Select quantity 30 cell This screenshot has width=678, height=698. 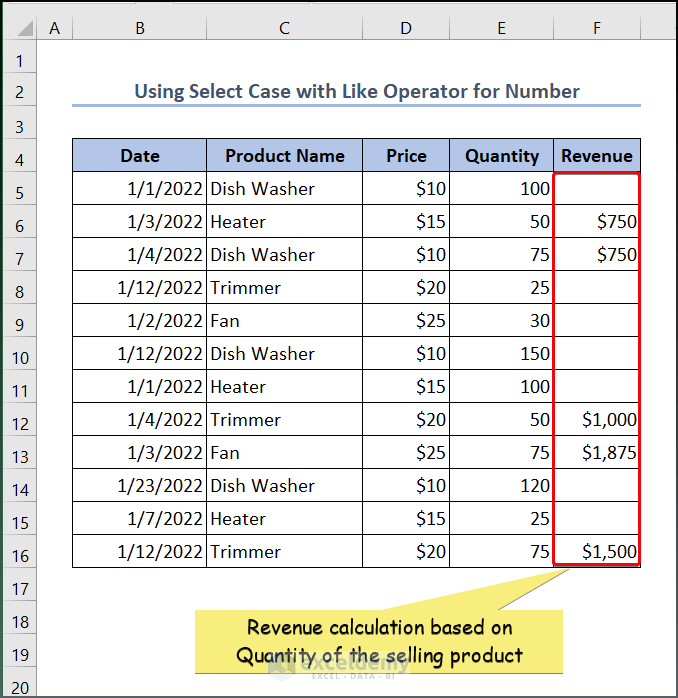coord(502,321)
